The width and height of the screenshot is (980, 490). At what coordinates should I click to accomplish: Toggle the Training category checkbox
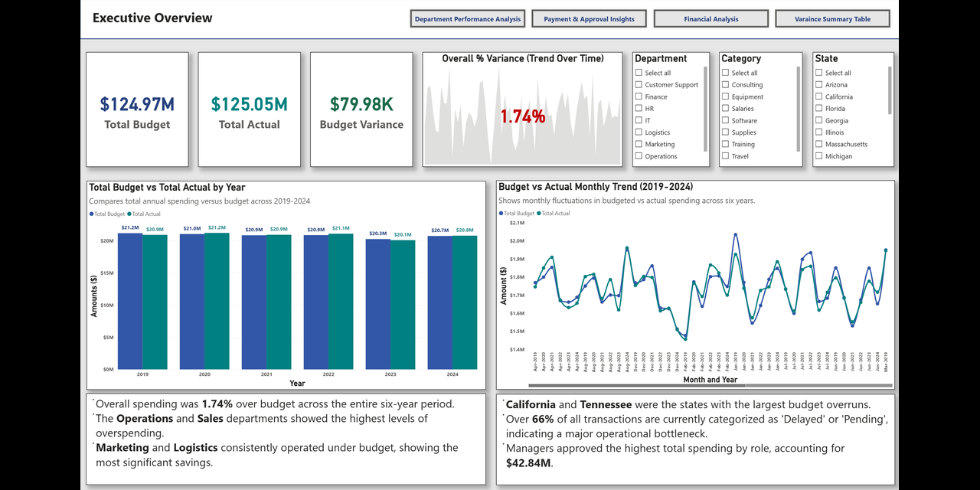(725, 144)
